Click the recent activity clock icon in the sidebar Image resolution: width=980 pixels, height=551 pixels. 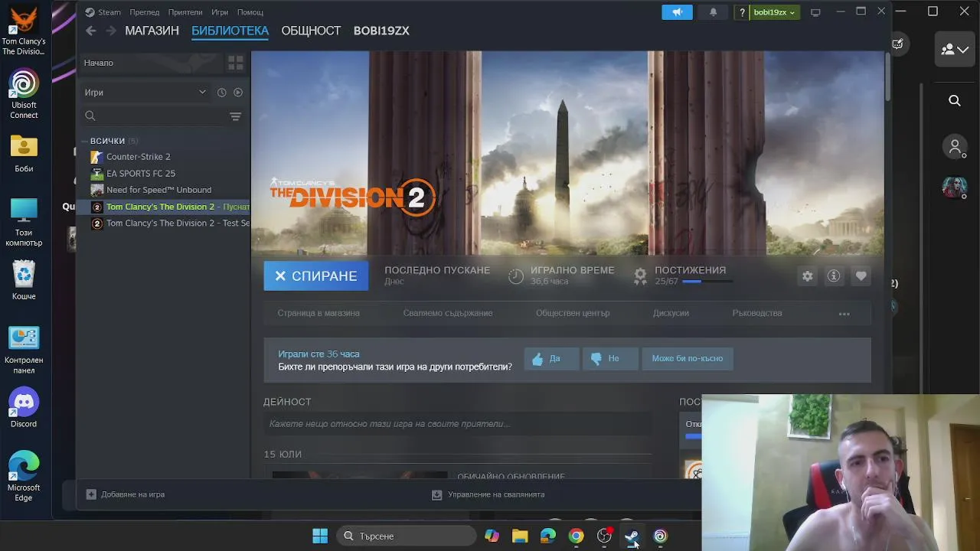(x=221, y=93)
